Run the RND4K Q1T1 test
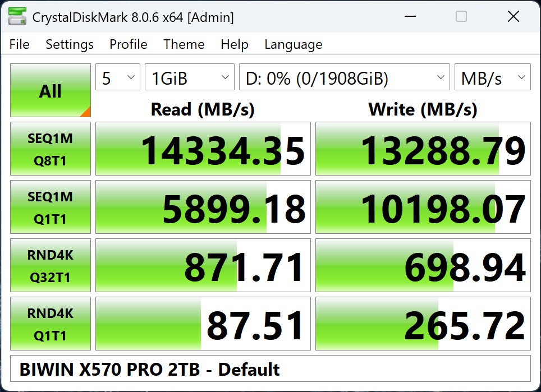 pyautogui.click(x=51, y=324)
